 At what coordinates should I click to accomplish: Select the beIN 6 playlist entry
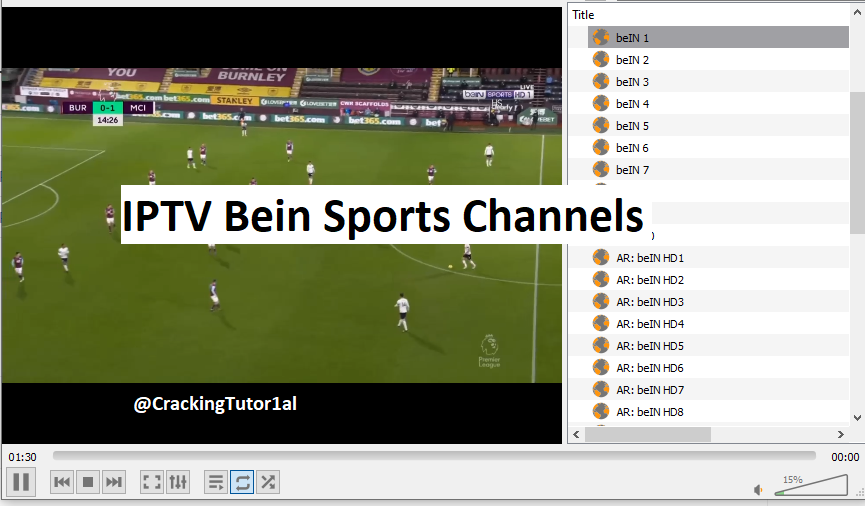pos(718,148)
